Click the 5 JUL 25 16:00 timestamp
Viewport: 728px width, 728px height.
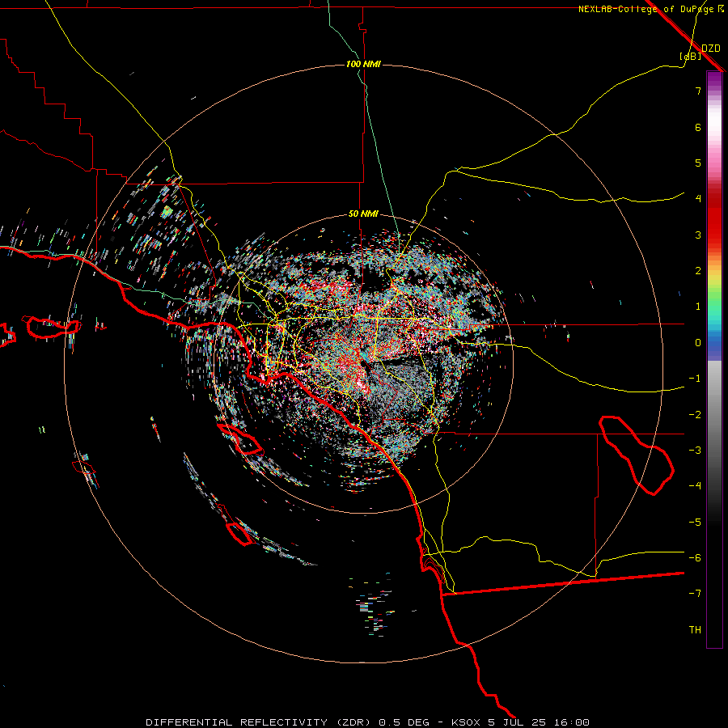(539, 722)
